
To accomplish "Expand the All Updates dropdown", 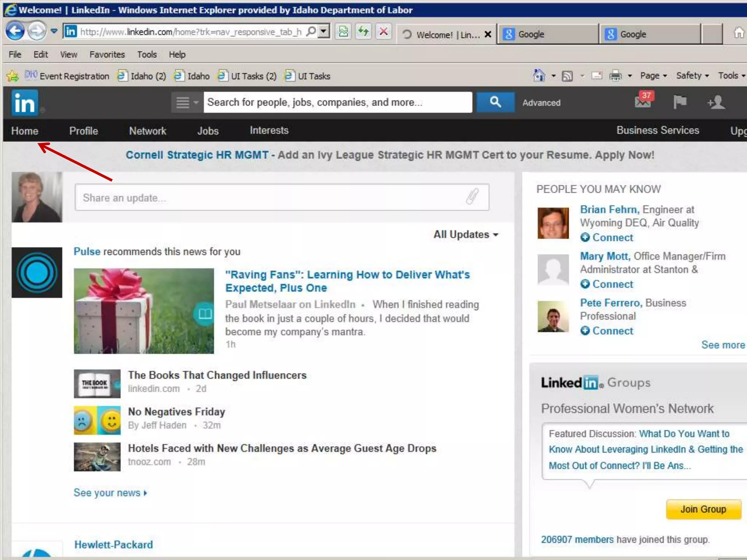I will [465, 234].
